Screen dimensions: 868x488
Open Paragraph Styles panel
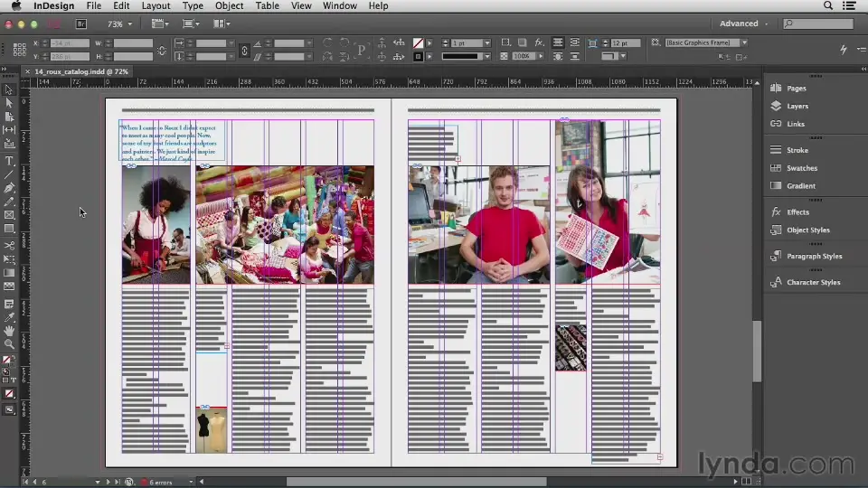(x=814, y=256)
